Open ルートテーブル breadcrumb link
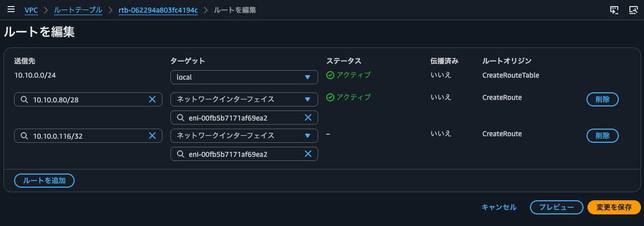 [x=78, y=10]
